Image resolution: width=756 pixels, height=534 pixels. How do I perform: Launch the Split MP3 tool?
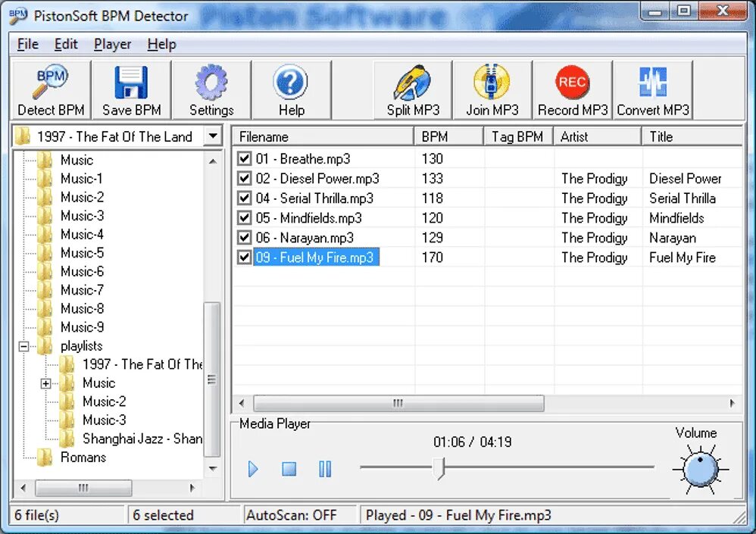point(412,89)
